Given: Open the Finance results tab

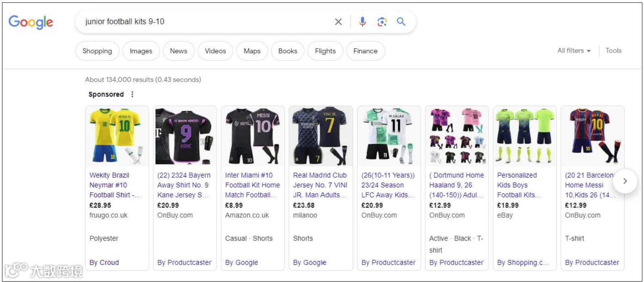Looking at the screenshot, I should pyautogui.click(x=365, y=51).
